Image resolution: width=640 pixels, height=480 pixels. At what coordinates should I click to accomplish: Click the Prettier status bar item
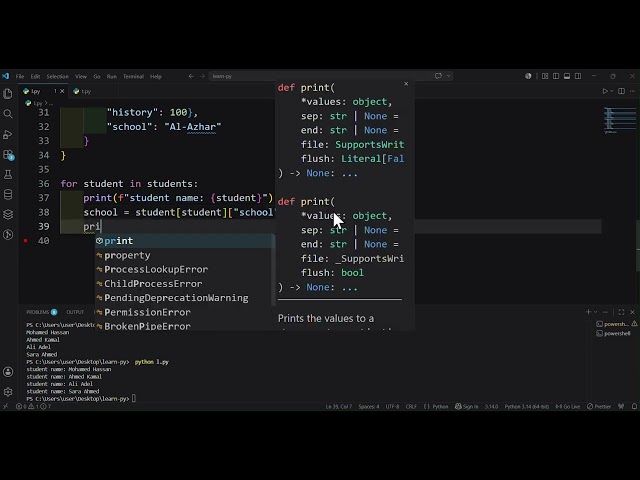pyautogui.click(x=599, y=407)
